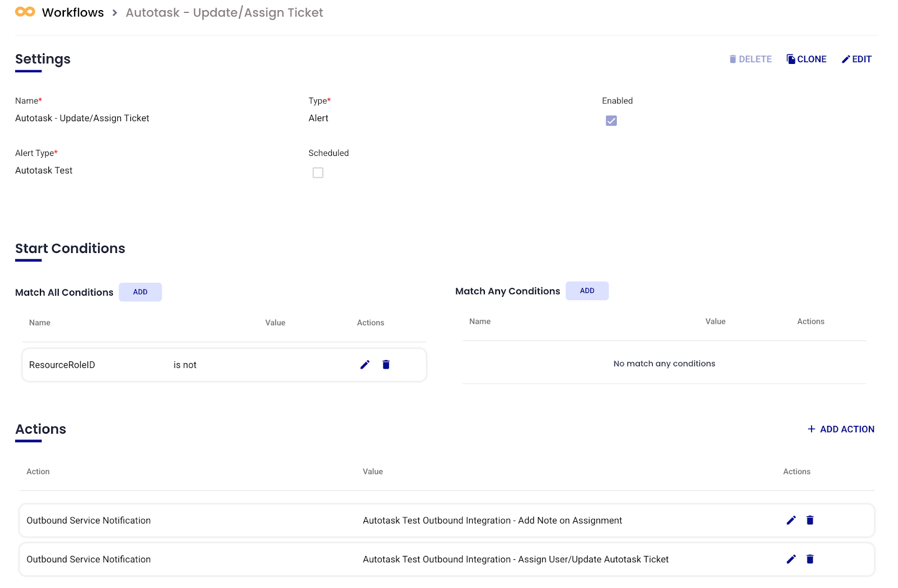Edit the ResourceRoleID condition with pencil icon
This screenshot has width=898, height=588.
365,365
